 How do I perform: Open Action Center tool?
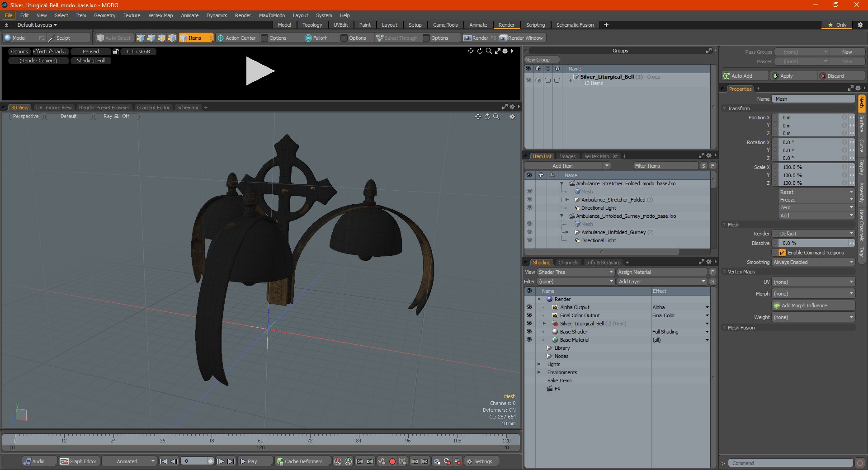pos(236,38)
